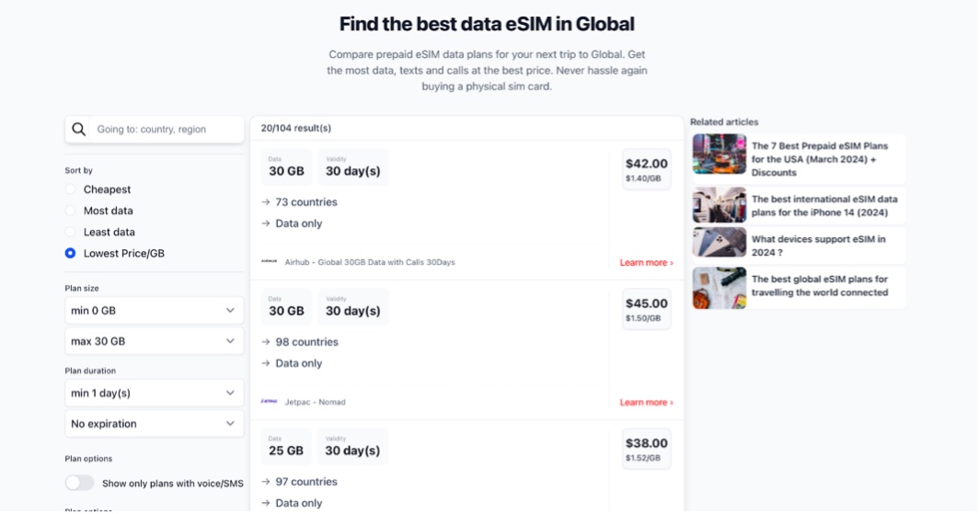
Task: Open the max 30 GB dropdown
Action: tap(155, 341)
